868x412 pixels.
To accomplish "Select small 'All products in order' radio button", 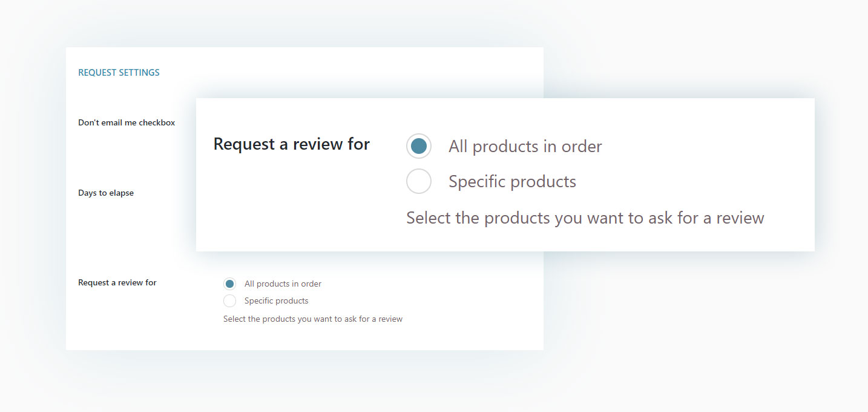I will (229, 284).
